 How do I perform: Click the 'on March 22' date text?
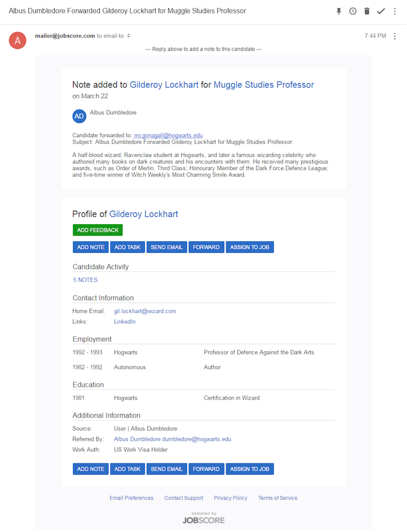[x=90, y=96]
